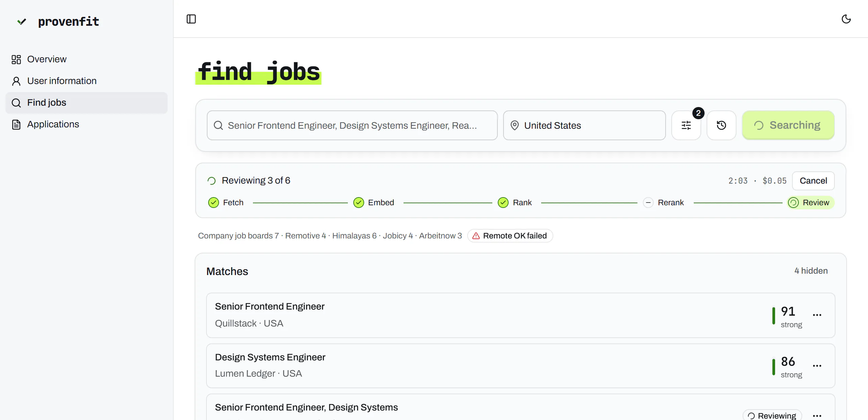Click the elapsed time 2:03
868x420 pixels.
pos(738,181)
